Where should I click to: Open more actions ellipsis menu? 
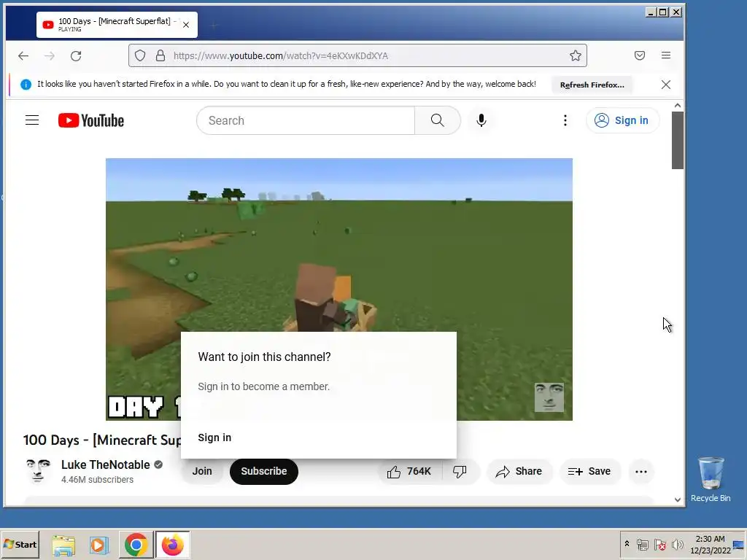(x=641, y=472)
